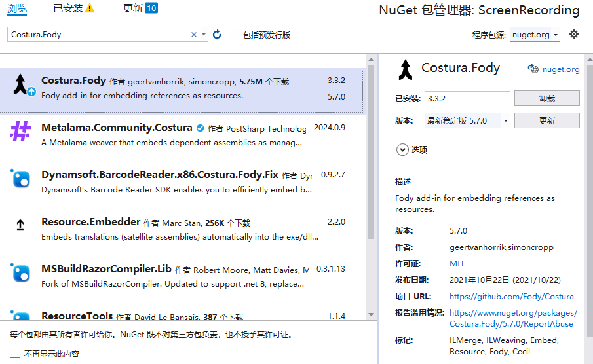Click the Resource.Embedder up-arrow icon

coord(20,225)
